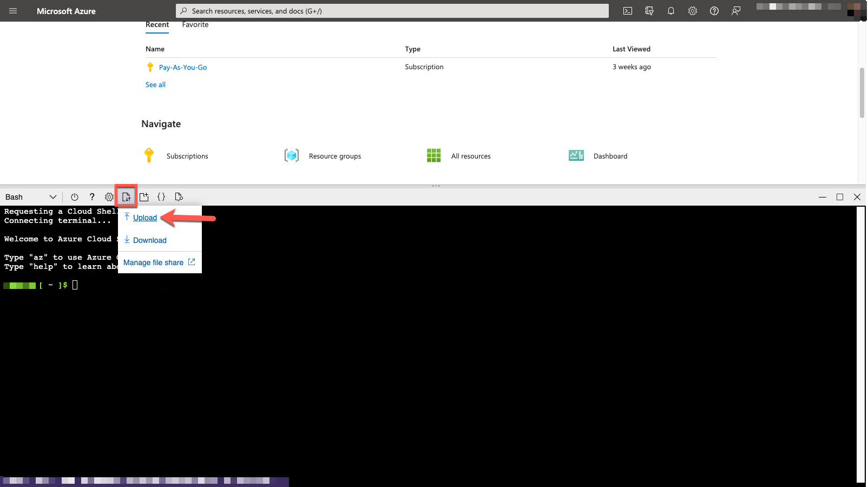Open Directory and subscription filter icon
This screenshot has height=487, width=868.
point(649,11)
